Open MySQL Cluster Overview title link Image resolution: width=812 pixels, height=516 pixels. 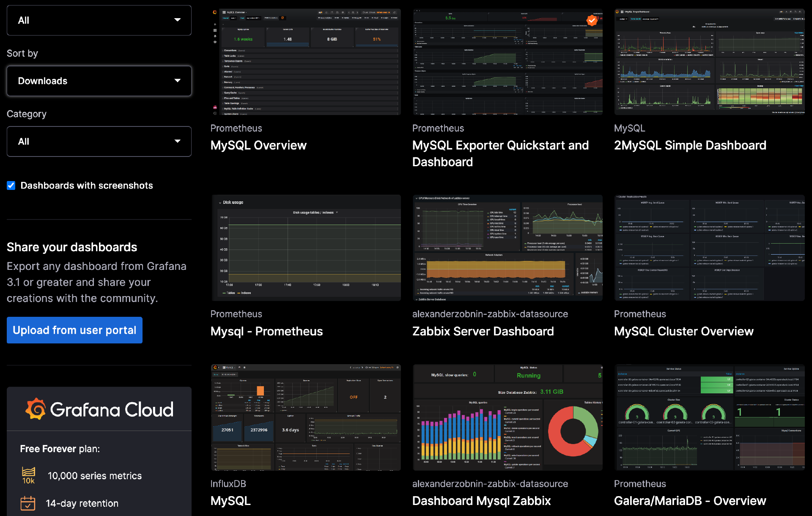(x=683, y=332)
